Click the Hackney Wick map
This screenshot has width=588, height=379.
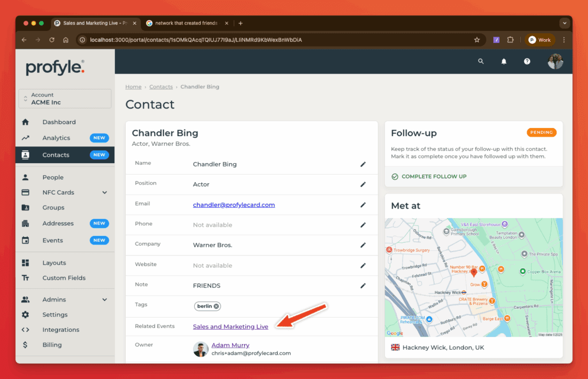coord(474,277)
